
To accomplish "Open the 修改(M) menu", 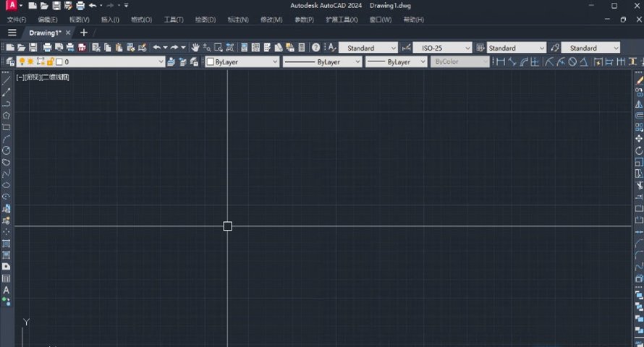I will (271, 20).
